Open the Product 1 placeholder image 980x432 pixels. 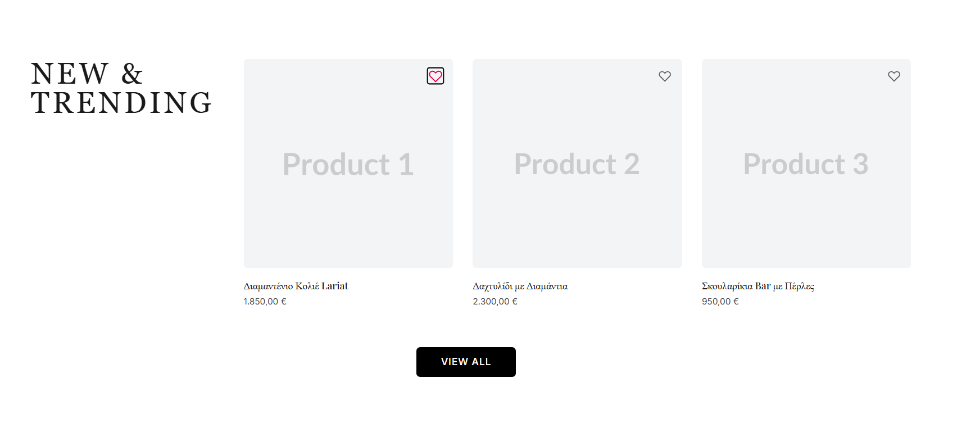(x=348, y=164)
